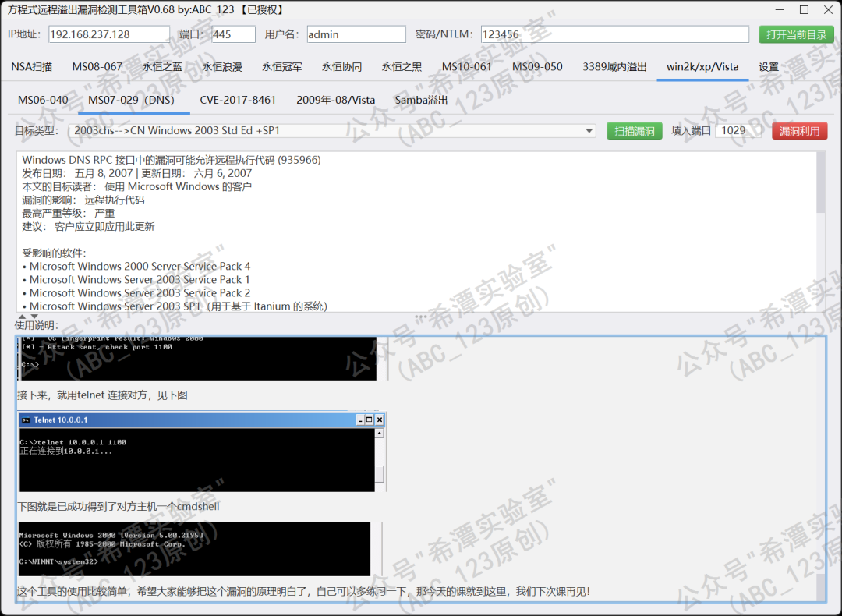The image size is (842, 616).
Task: Open the MS09-050 tab
Action: [537, 67]
